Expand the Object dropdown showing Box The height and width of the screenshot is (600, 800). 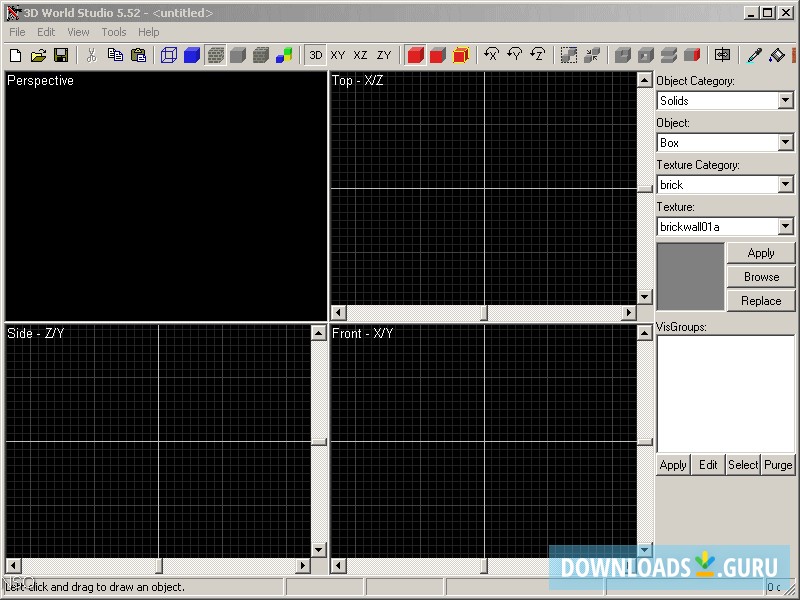tap(786, 142)
